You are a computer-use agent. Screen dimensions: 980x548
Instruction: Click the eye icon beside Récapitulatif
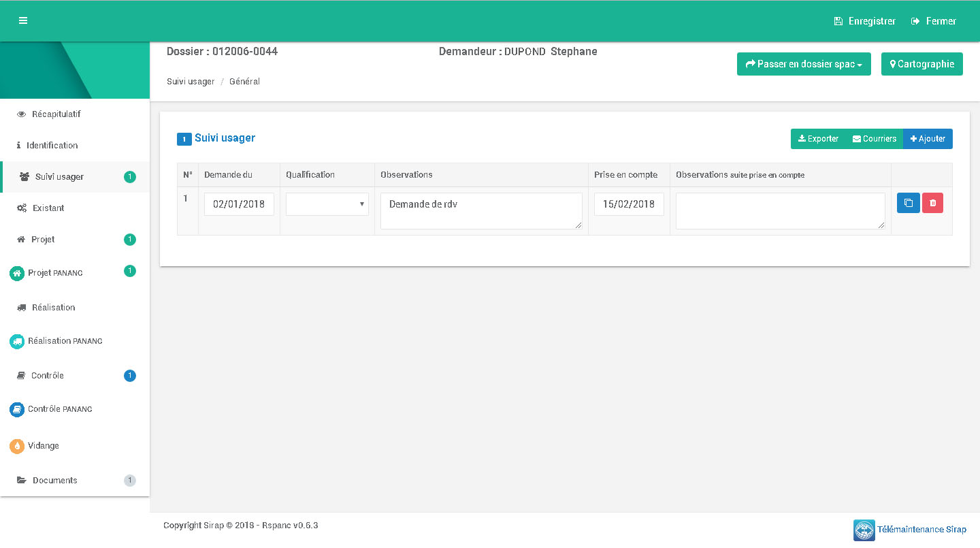(x=21, y=114)
